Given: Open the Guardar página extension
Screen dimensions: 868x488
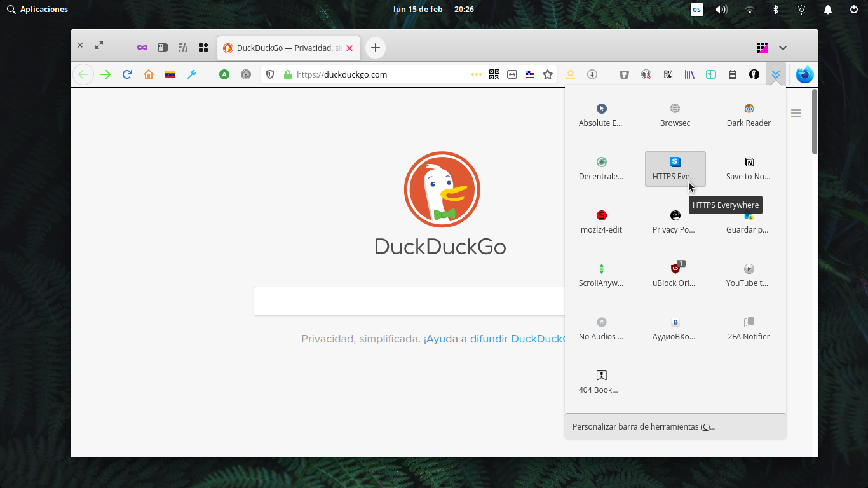Looking at the screenshot, I should click(749, 222).
